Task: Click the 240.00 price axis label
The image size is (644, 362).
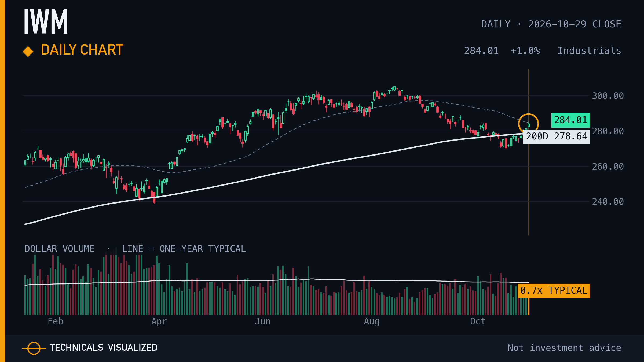Action: pyautogui.click(x=608, y=202)
